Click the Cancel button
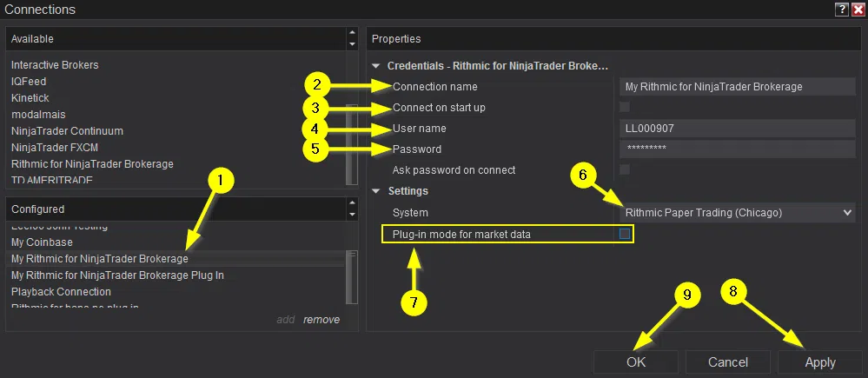The image size is (868, 378). click(x=728, y=362)
